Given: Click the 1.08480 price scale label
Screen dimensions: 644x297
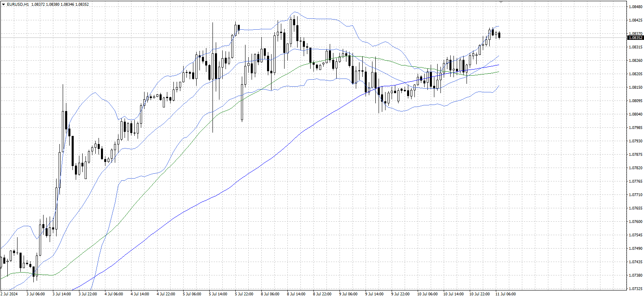Looking at the screenshot, I should tap(636, 7).
